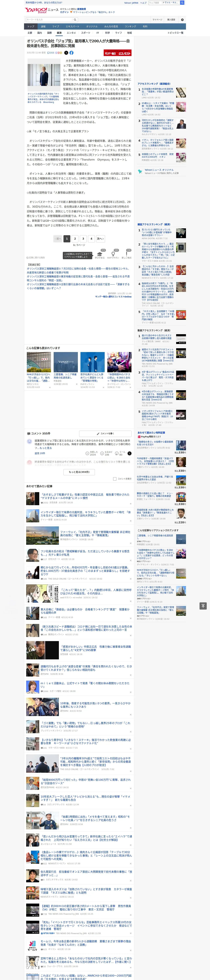Share first comment on X
The width and height of the screenshot is (210, 980).
pos(129,453)
